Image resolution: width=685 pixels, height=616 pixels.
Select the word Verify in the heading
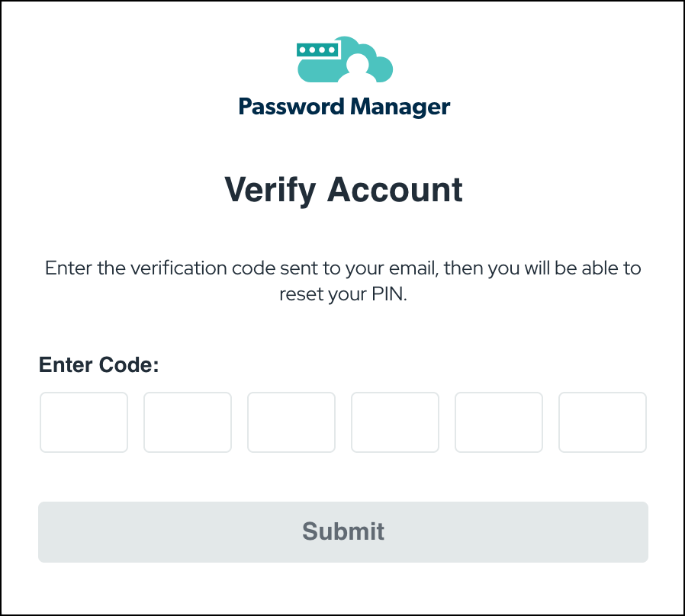point(270,191)
